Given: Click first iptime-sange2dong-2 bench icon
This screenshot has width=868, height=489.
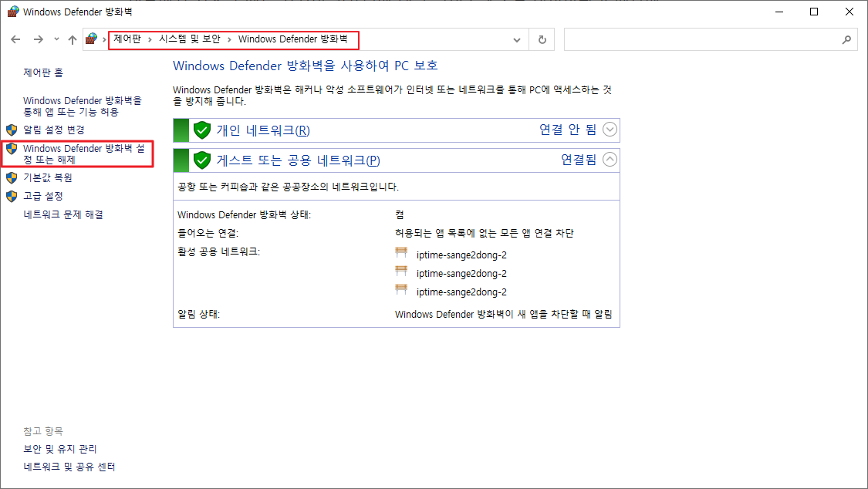Looking at the screenshot, I should click(x=401, y=253).
